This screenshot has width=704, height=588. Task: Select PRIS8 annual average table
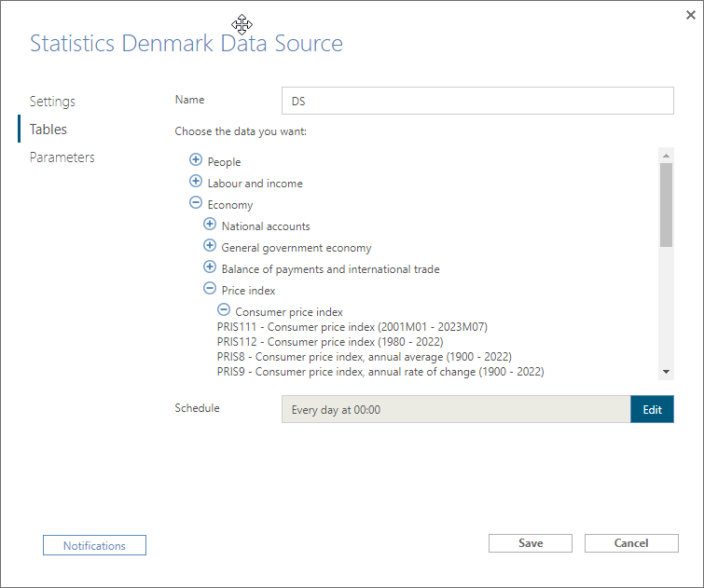[x=365, y=356]
